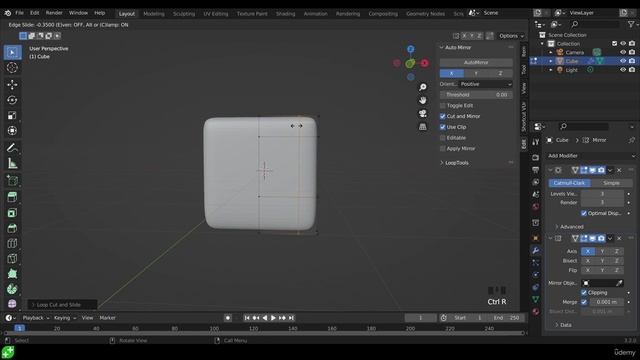Uncheck Cut and Mirror option
The image size is (640, 360).
point(443,116)
